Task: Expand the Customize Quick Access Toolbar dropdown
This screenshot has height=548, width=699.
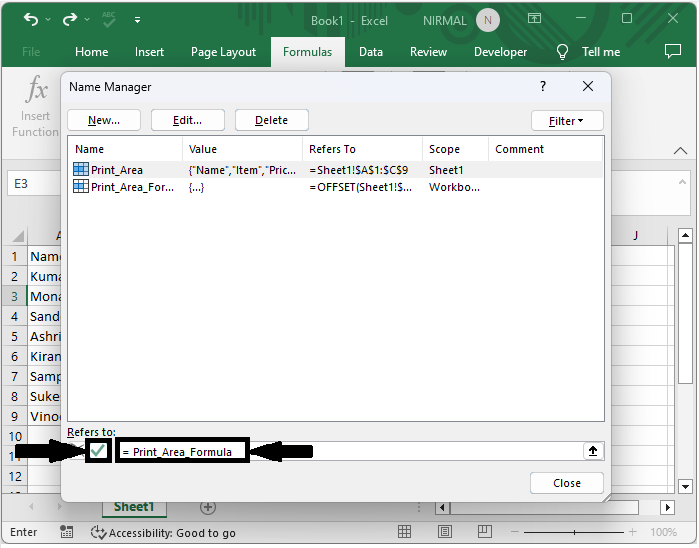Action: coord(137,20)
